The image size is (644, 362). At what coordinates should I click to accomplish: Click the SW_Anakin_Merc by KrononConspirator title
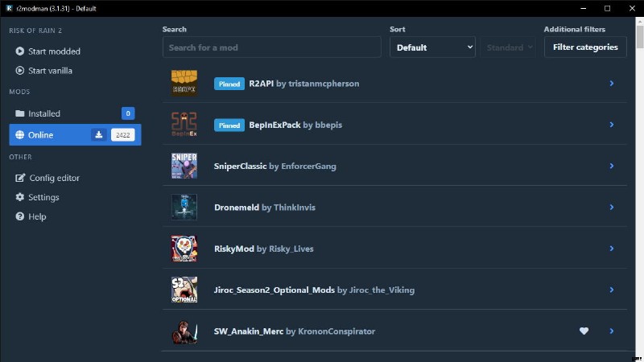tap(294, 331)
